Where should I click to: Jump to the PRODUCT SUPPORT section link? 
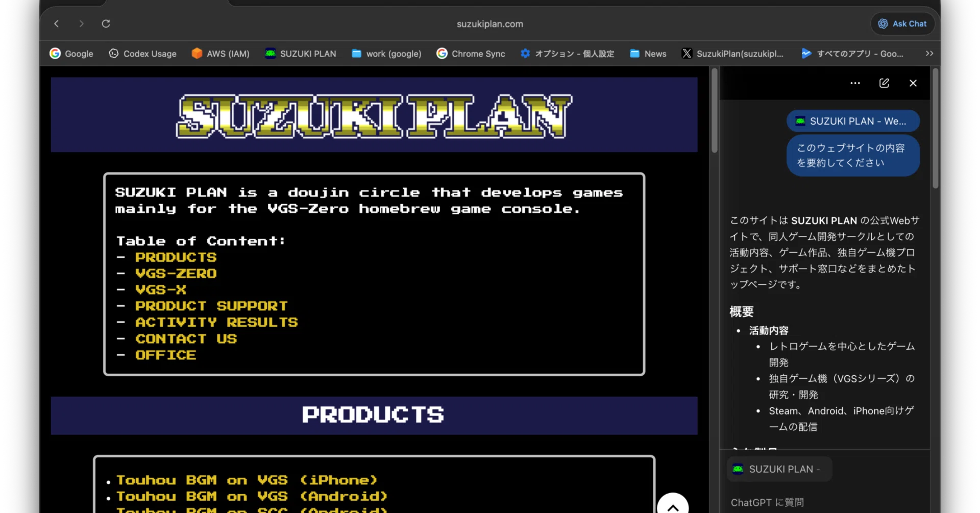point(211,306)
